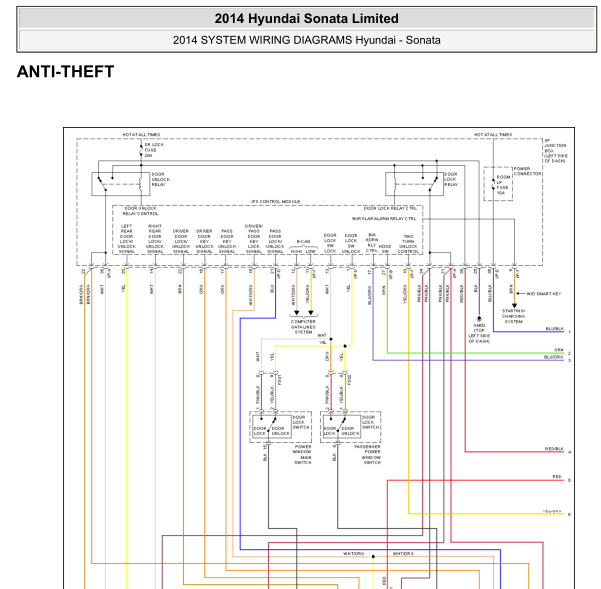Viewport: 601px width, 589px height.
Task: Click 'YEL/ORG' wire label at connection 6
Action: (x=552, y=512)
